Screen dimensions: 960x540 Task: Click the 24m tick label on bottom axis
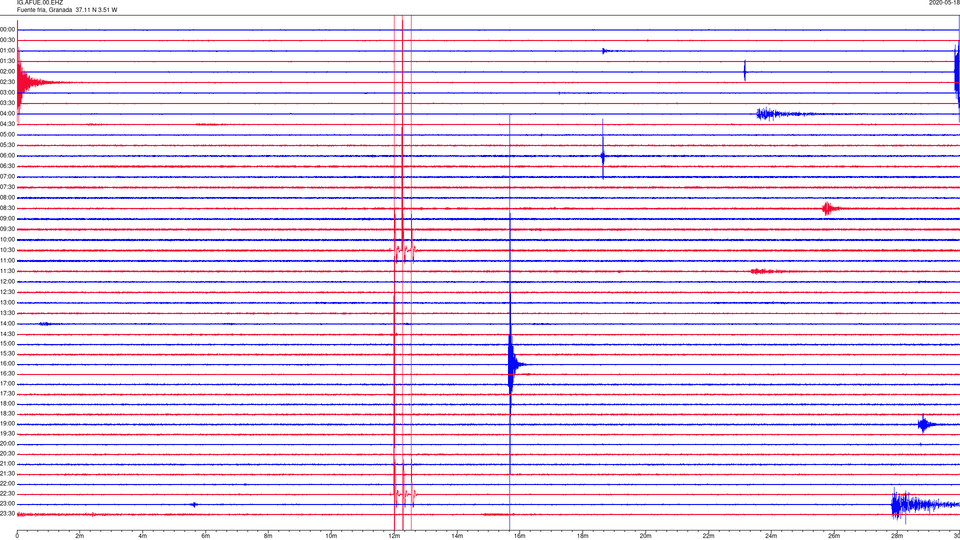[771, 536]
